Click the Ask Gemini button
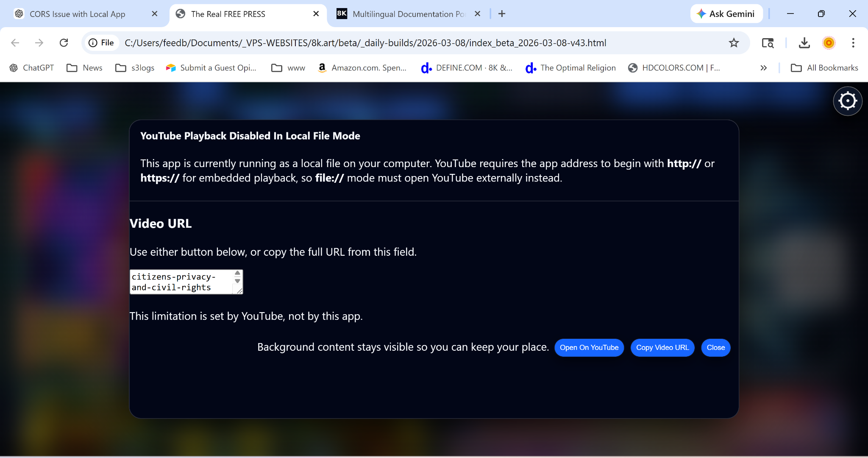The height and width of the screenshot is (458, 868). pos(726,14)
